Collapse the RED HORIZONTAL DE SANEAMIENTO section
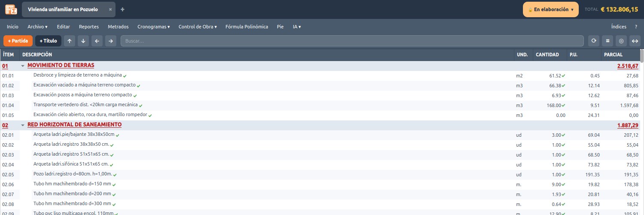 pyautogui.click(x=23, y=125)
